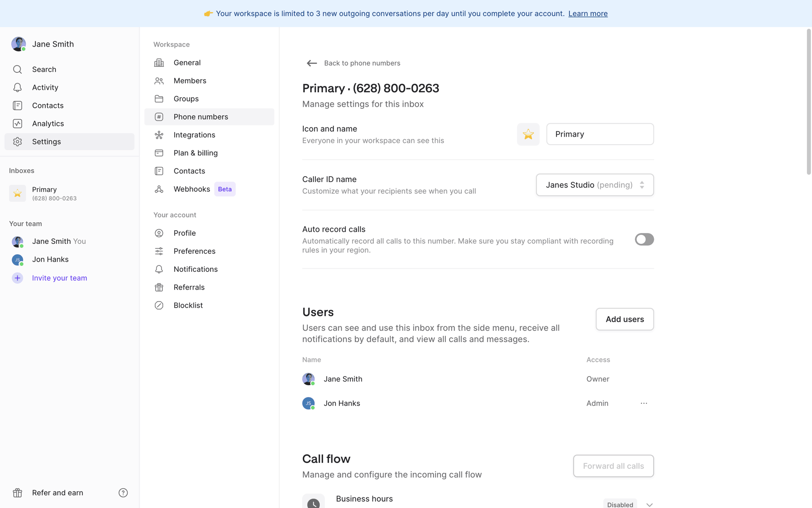Image resolution: width=812 pixels, height=508 pixels.
Task: Open the General workspace settings
Action: coord(209,63)
